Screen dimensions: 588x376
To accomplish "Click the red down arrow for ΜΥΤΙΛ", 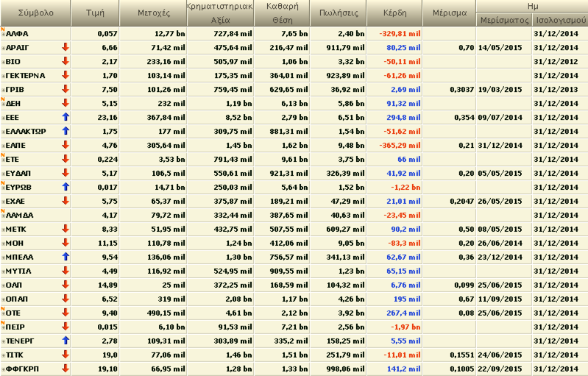I will 65,271.
